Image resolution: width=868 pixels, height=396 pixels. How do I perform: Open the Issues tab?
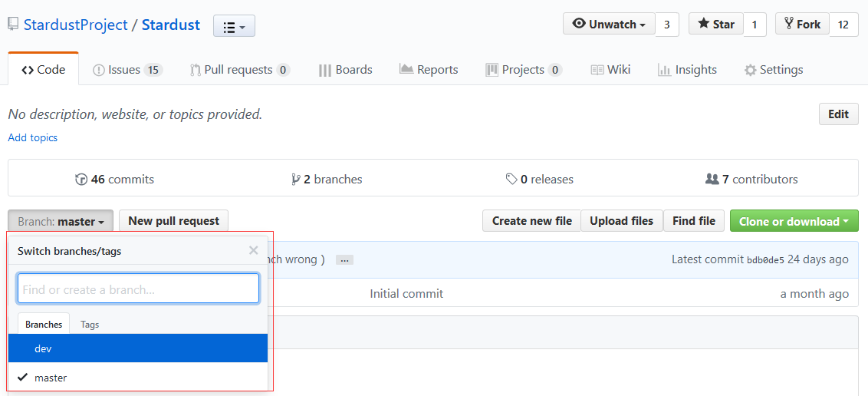coord(127,70)
